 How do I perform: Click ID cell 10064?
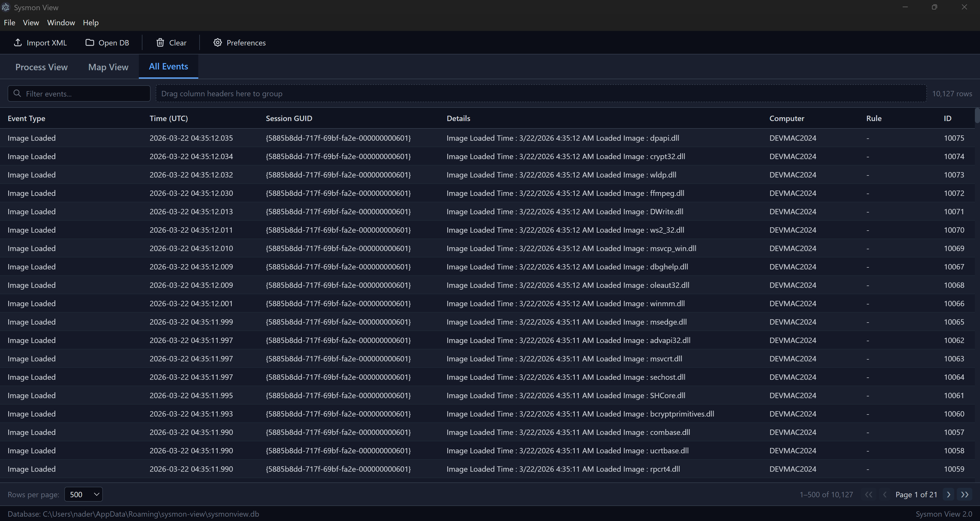pos(954,377)
